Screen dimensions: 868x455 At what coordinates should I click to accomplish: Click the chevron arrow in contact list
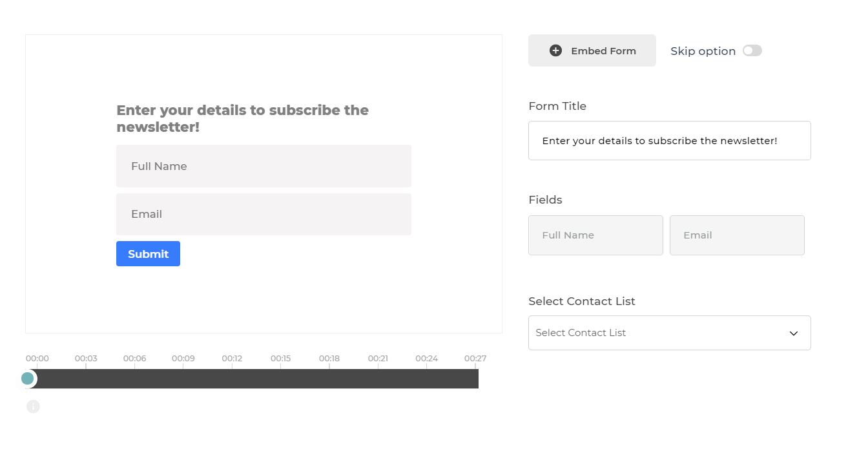pos(794,333)
